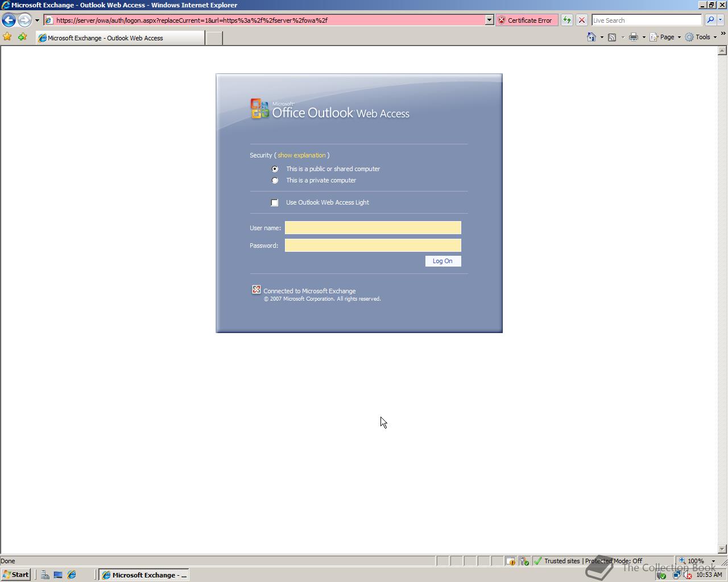Select 'This is a private computer' option
Screen dimensions: 728x582
click(x=275, y=180)
